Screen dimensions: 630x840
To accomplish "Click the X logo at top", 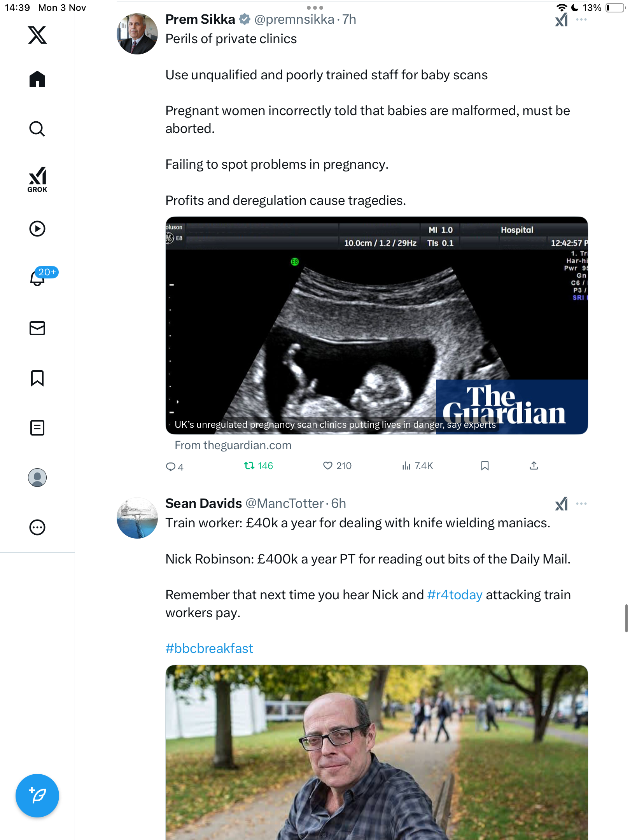I will pyautogui.click(x=37, y=35).
